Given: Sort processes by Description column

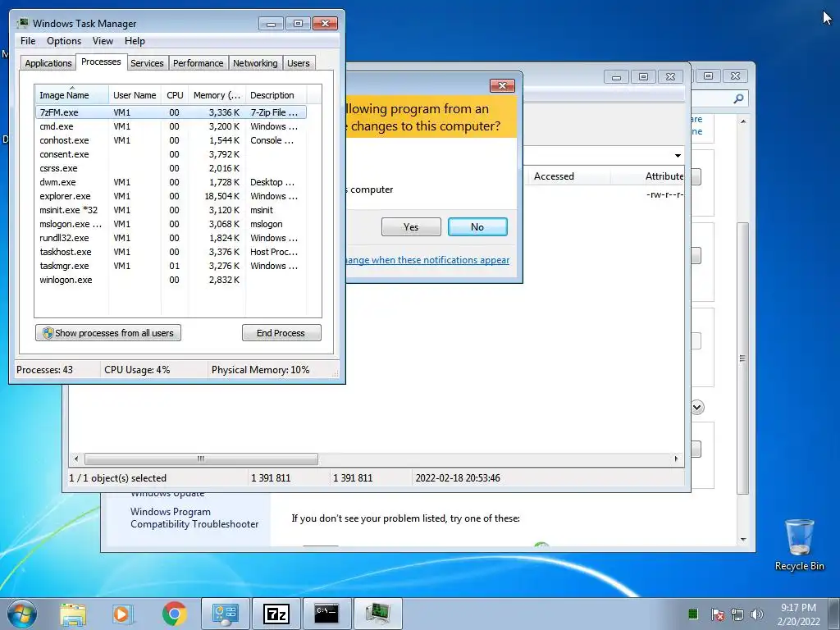Looking at the screenshot, I should [x=276, y=95].
